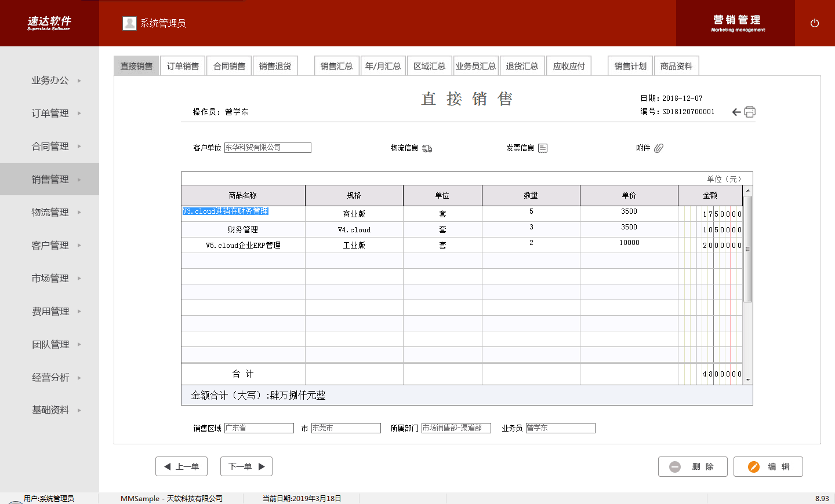Go to previous order with 上一单
Viewport: 835px width, 504px height.
point(181,466)
